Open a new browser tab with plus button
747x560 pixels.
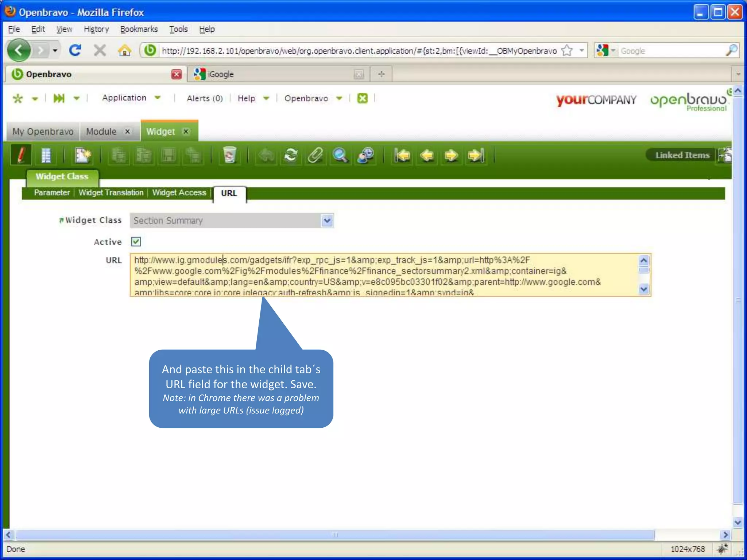coord(381,74)
